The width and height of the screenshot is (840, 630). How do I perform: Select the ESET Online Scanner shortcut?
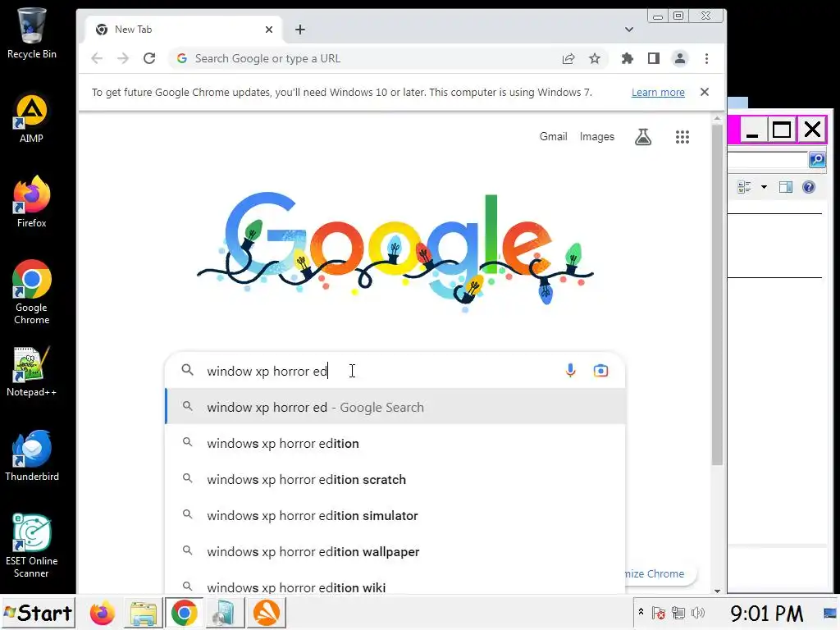pos(32,546)
